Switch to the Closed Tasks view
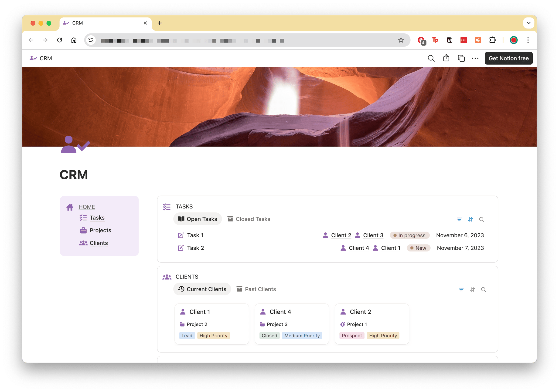Image resolution: width=559 pixels, height=392 pixels. click(249, 219)
